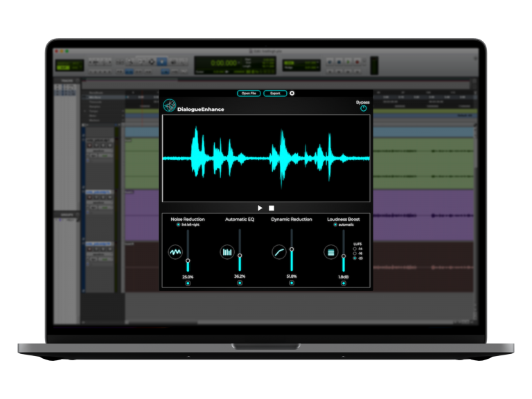This screenshot has width=532, height=399.
Task: Click the 25.0% Noise Reduction value
Action: click(x=188, y=277)
